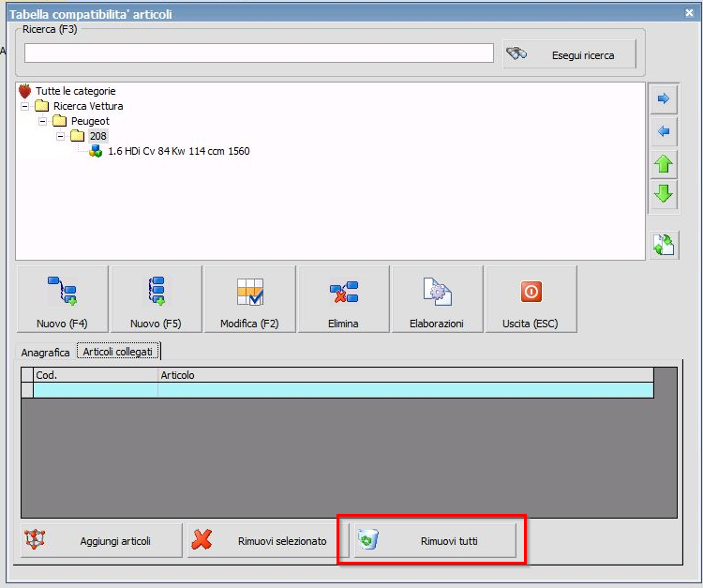Exit with Uscita (ESC)
Screen dimensions: 703x588
pyautogui.click(x=531, y=299)
